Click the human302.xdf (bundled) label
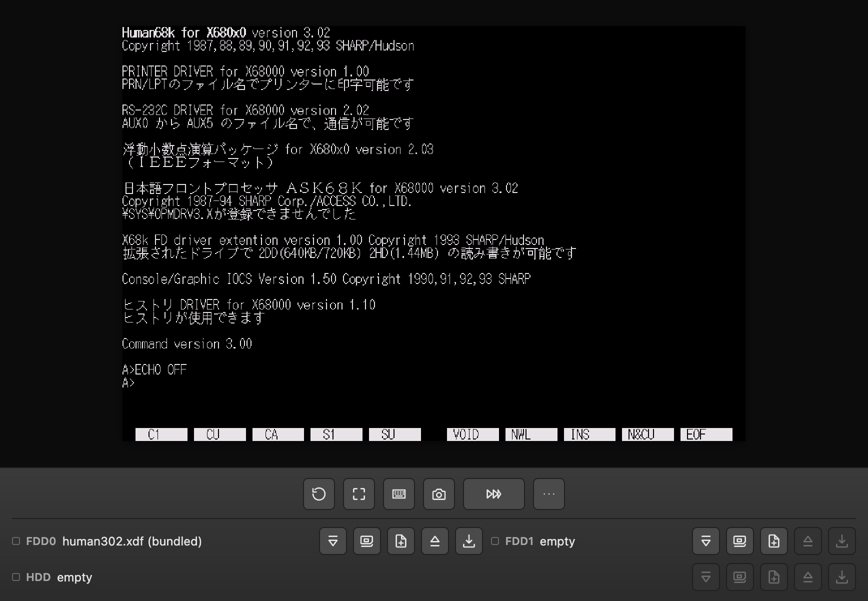This screenshot has height=601, width=868. [x=132, y=541]
